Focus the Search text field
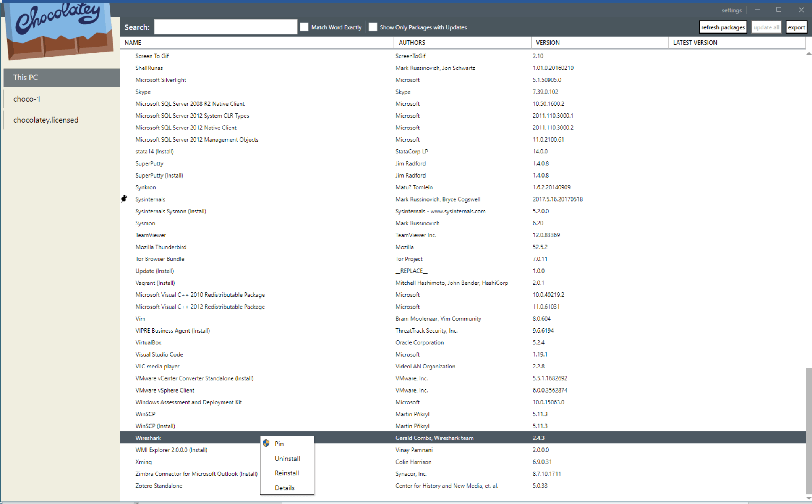Screen dimensions: 812x504 point(225,27)
